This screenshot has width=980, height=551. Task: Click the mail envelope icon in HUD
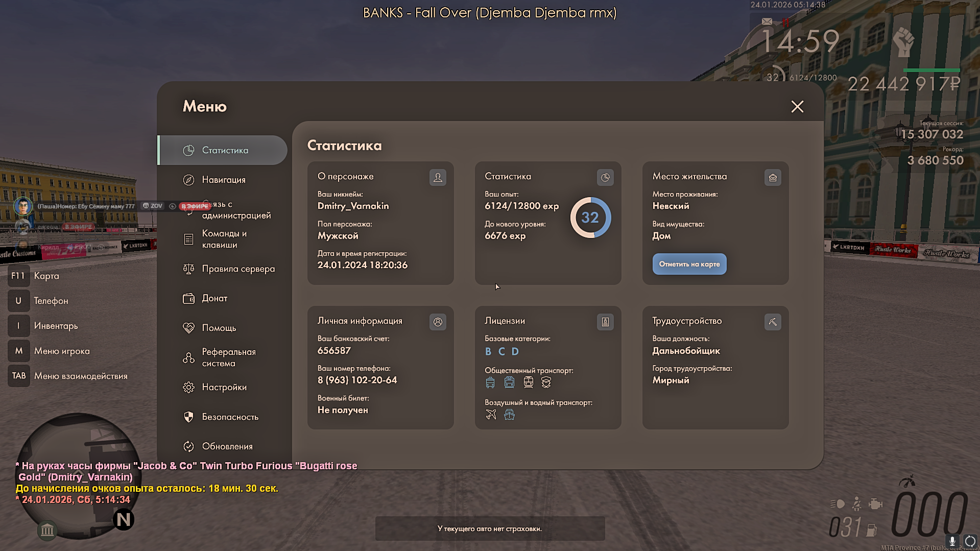pos(767,21)
